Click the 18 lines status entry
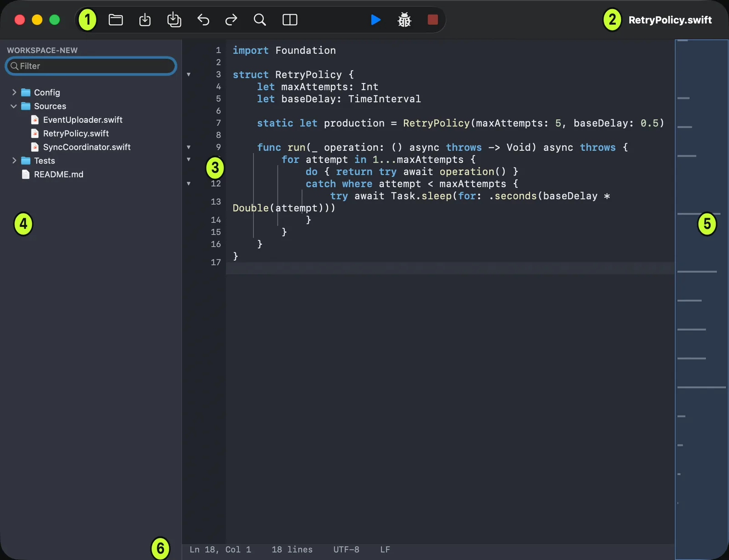 [292, 550]
